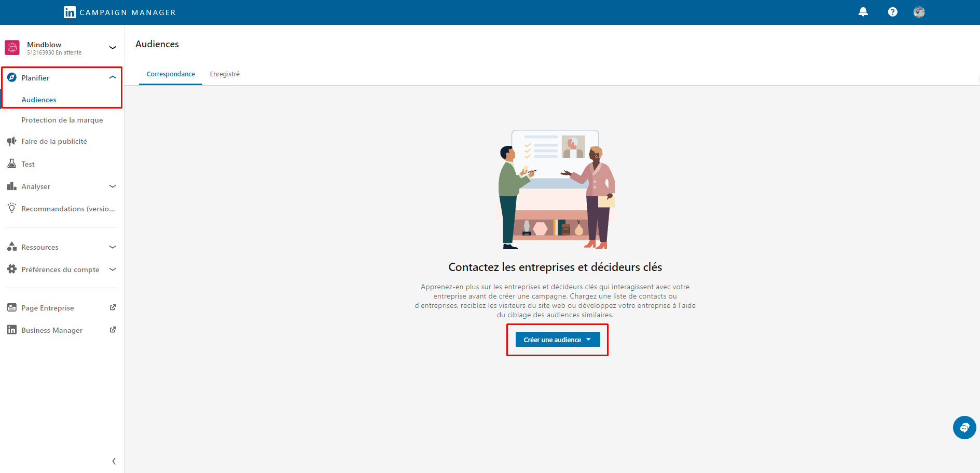980x473 pixels.
Task: Collapse the Planifier section chevron
Action: [x=113, y=77]
